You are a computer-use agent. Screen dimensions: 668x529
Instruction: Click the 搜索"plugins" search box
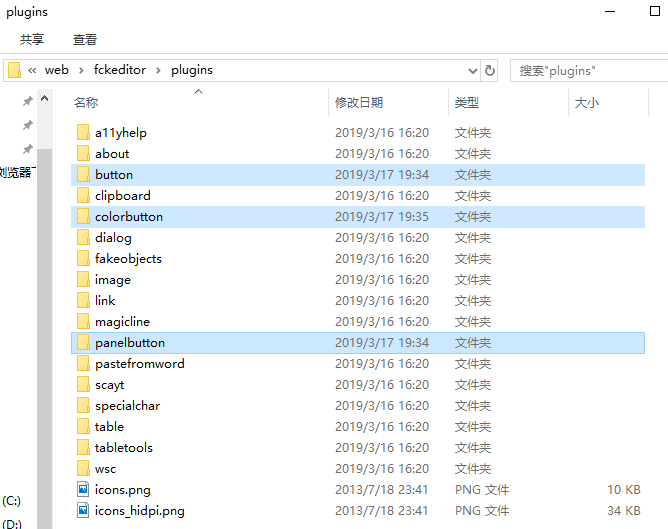pyautogui.click(x=590, y=70)
